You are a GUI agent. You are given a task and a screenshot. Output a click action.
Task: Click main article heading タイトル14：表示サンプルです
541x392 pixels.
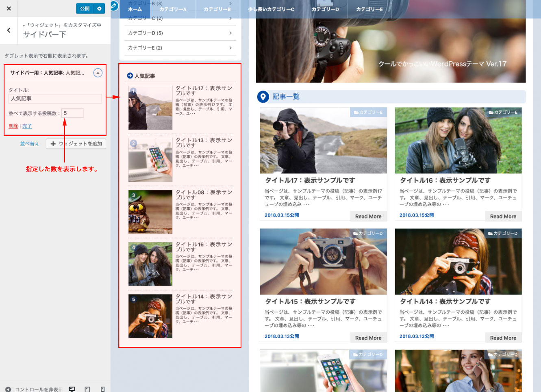(x=445, y=301)
